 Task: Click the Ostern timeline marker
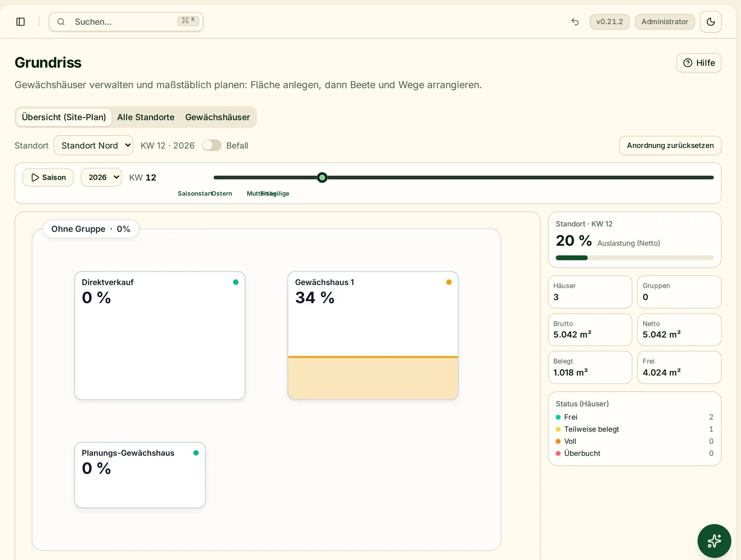click(222, 194)
